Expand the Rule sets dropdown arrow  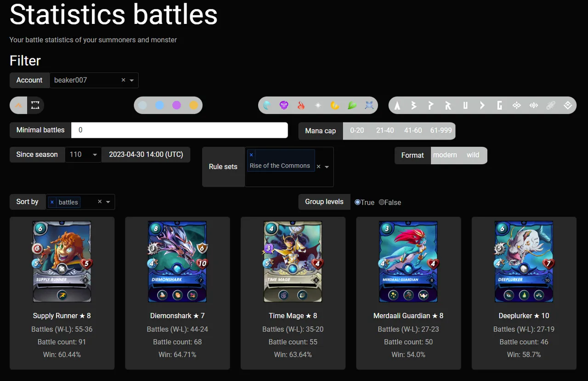(x=327, y=167)
